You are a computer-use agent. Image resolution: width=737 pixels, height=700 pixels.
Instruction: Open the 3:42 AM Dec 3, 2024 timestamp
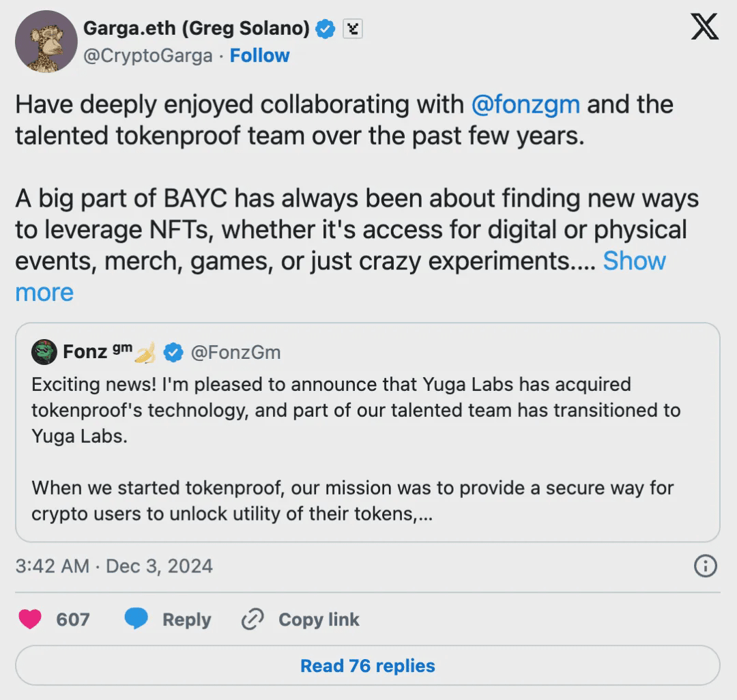[114, 566]
